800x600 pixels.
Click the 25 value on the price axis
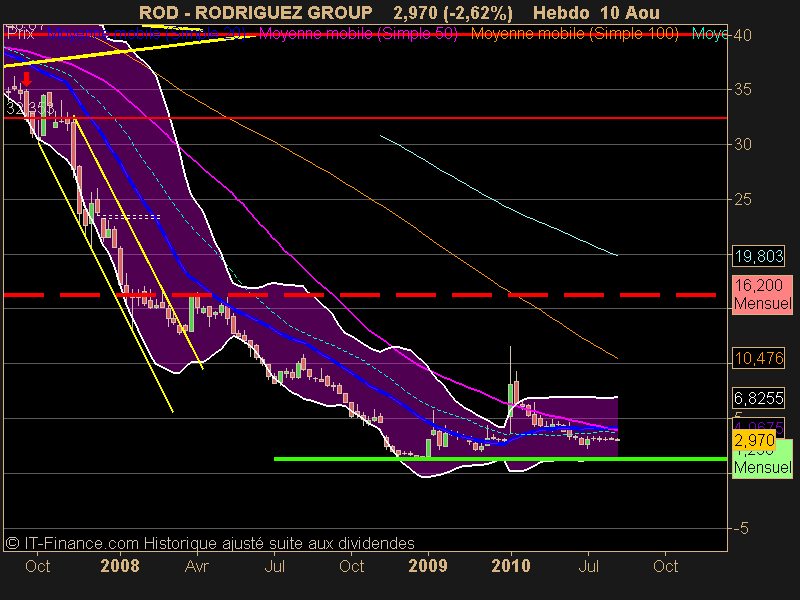[742, 199]
